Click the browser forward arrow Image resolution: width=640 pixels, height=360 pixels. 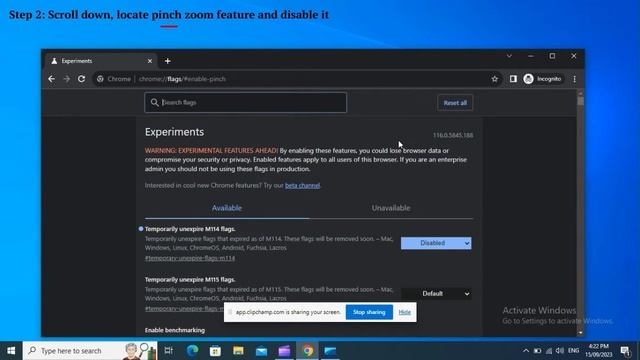click(67, 79)
